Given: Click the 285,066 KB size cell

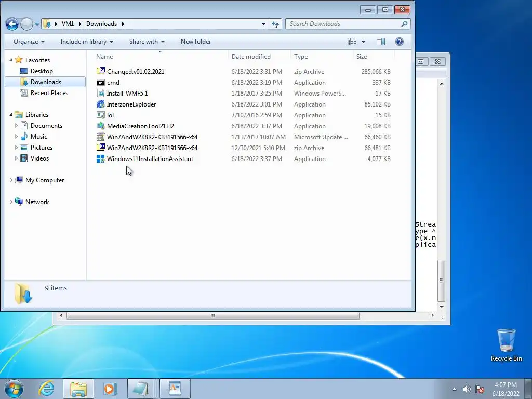Looking at the screenshot, I should (x=376, y=72).
